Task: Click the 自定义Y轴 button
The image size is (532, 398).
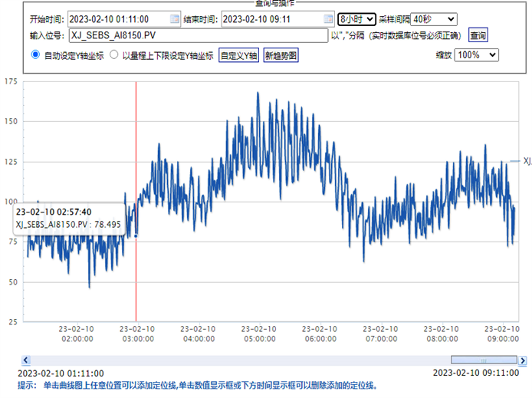Action: (239, 55)
